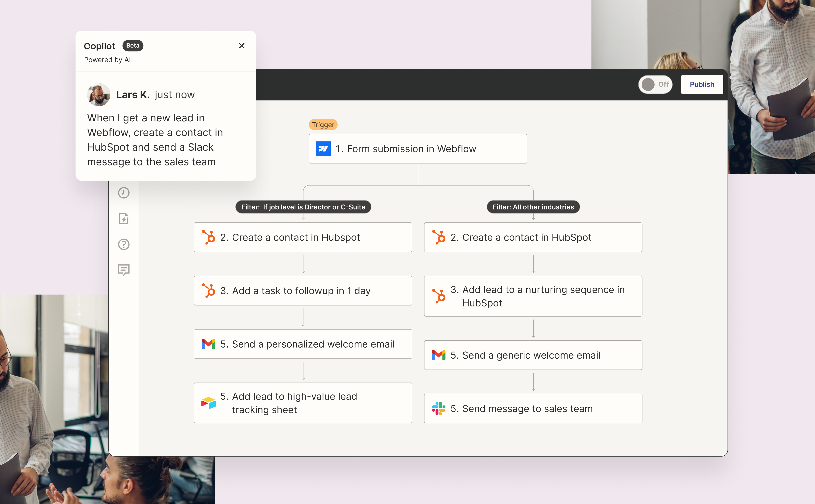Open Add a task to followup step
The width and height of the screenshot is (815, 504).
pos(303,291)
